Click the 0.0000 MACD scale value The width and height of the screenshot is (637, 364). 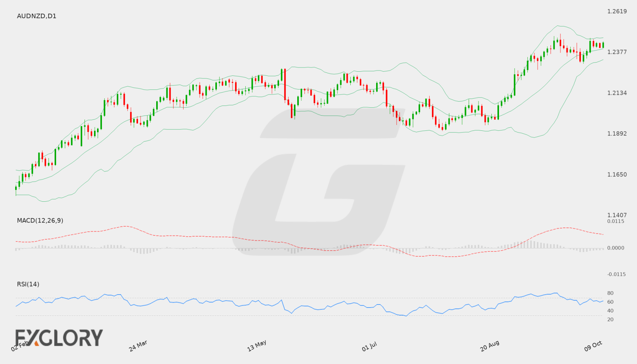(615, 248)
